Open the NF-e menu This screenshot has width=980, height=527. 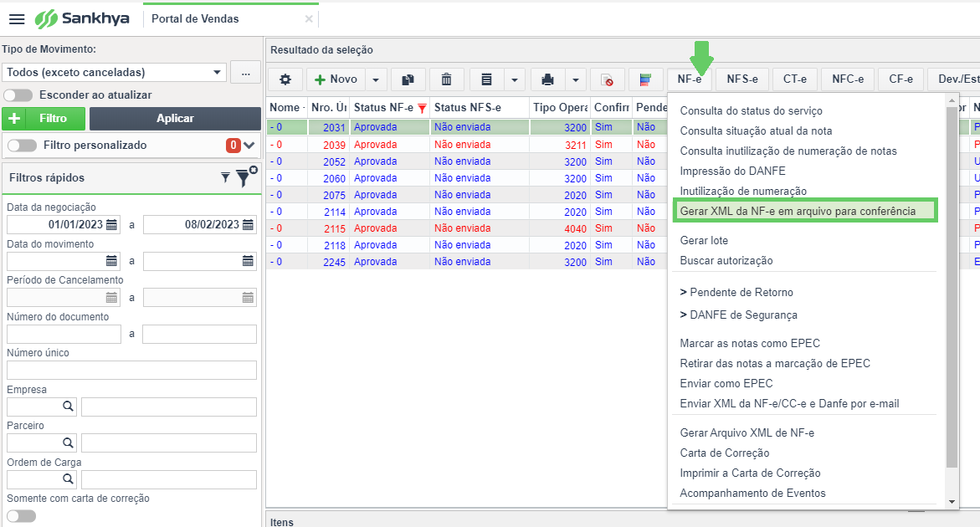coord(690,79)
